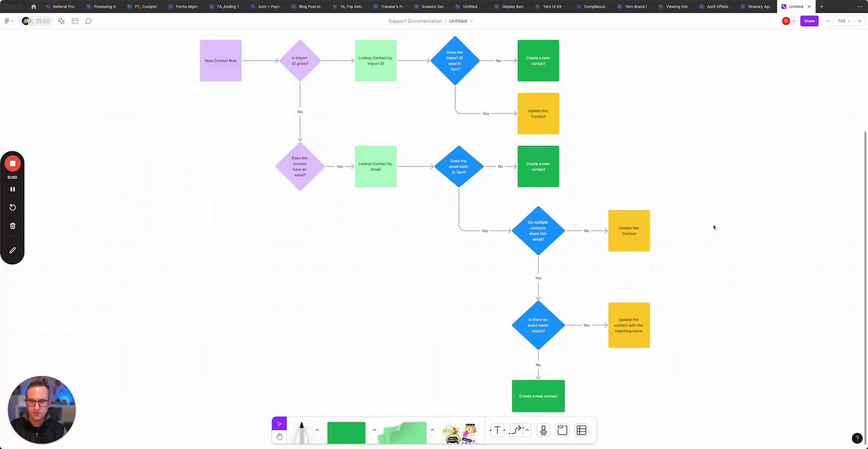Pick the marker pen tool
868x449 pixels.
[x=301, y=432]
